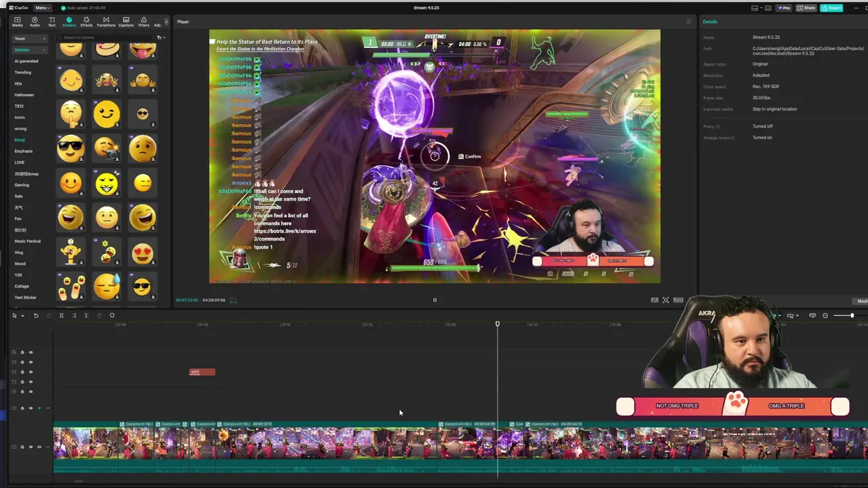868x488 pixels.
Task: Open player full screen quality icon
Action: pyautogui.click(x=654, y=300)
